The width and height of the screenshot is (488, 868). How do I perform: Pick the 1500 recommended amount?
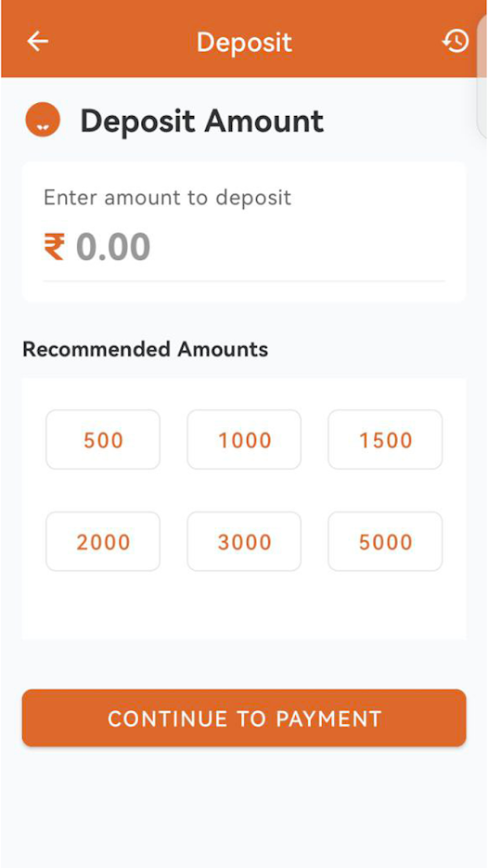(385, 439)
